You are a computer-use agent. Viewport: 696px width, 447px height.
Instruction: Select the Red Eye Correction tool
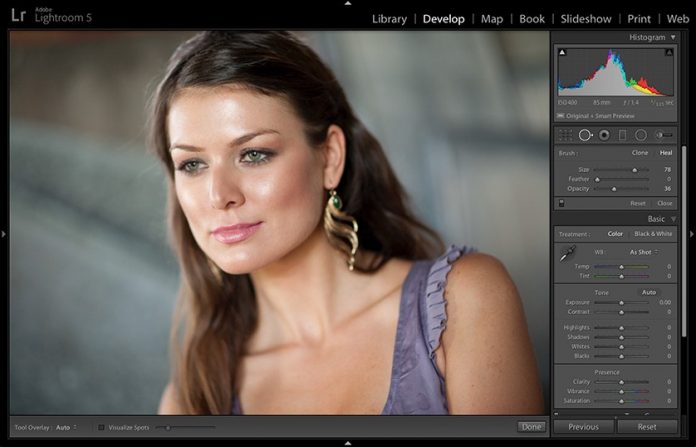(x=604, y=135)
